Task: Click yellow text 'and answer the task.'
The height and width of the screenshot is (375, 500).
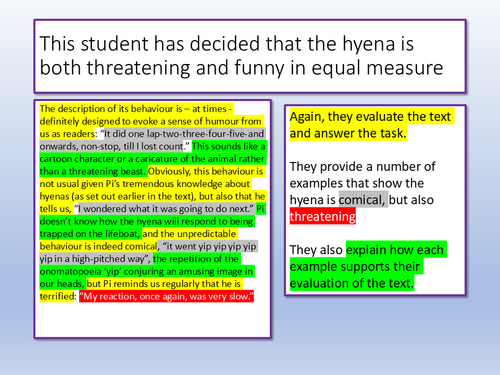Action: click(x=348, y=133)
